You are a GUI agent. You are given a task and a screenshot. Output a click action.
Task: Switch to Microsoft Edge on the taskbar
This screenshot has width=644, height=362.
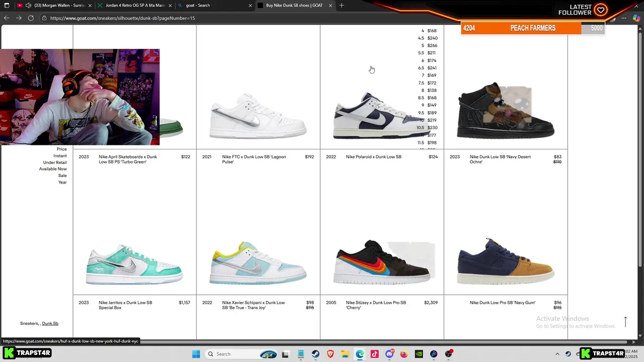click(360, 354)
